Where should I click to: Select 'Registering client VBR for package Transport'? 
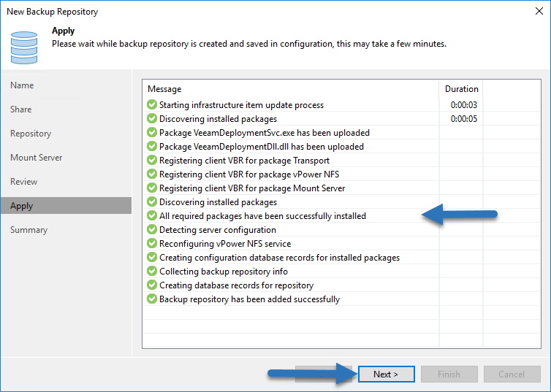click(244, 161)
